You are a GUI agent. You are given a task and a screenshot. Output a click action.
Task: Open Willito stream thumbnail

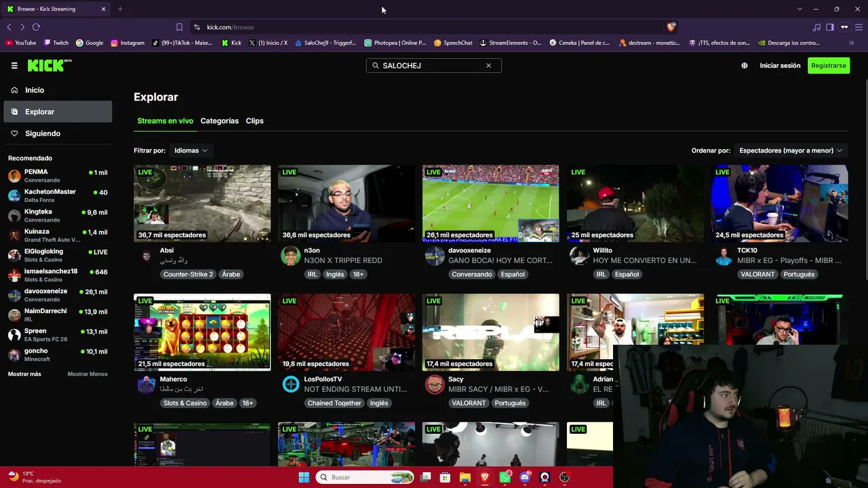635,203
